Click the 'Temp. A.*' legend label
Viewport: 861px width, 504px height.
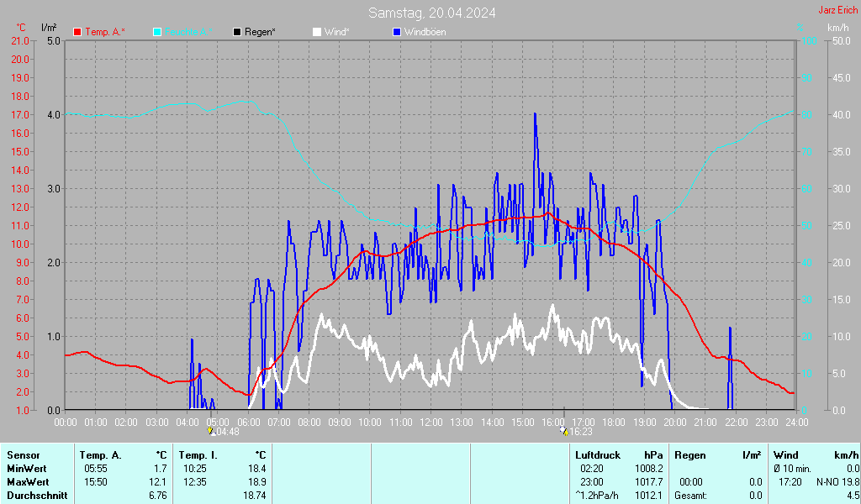[x=105, y=32]
